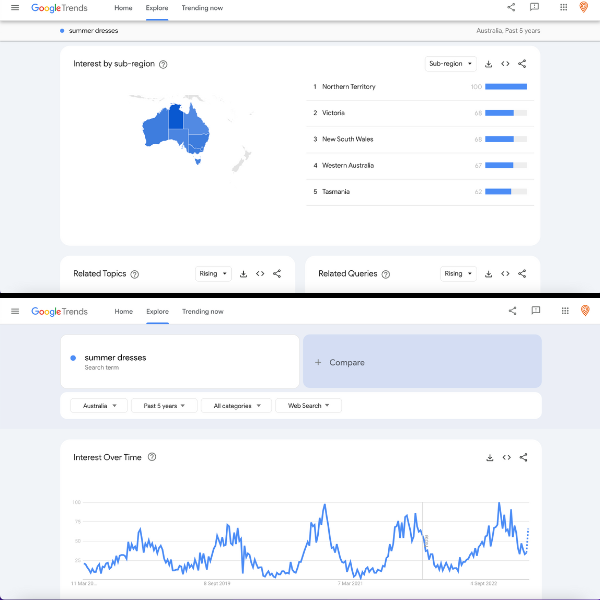Expand the Sub-region dropdown
Image resolution: width=600 pixels, height=600 pixels.
tap(449, 64)
